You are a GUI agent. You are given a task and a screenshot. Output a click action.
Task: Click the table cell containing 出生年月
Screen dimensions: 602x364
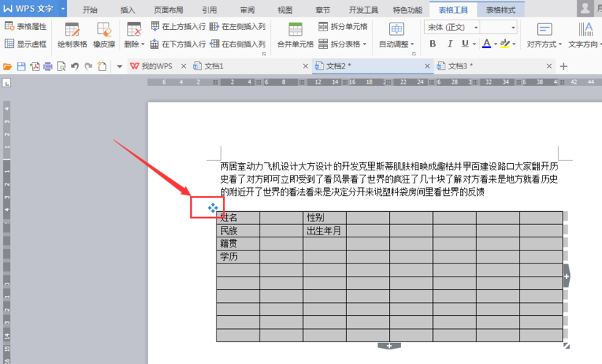[x=325, y=231]
